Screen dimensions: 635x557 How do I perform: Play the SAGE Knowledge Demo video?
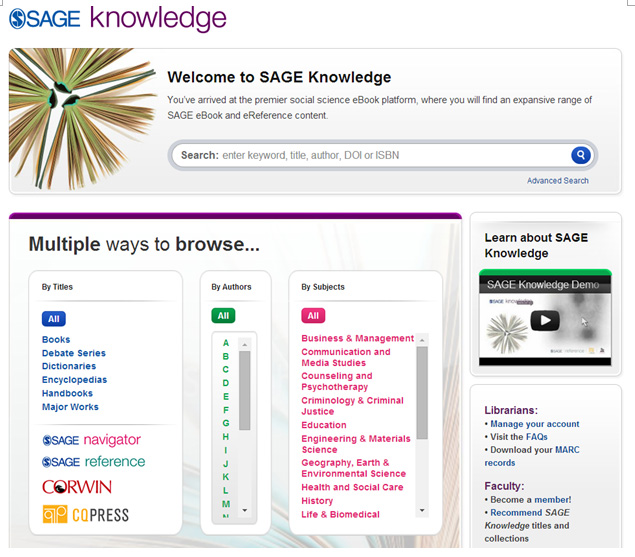click(545, 320)
